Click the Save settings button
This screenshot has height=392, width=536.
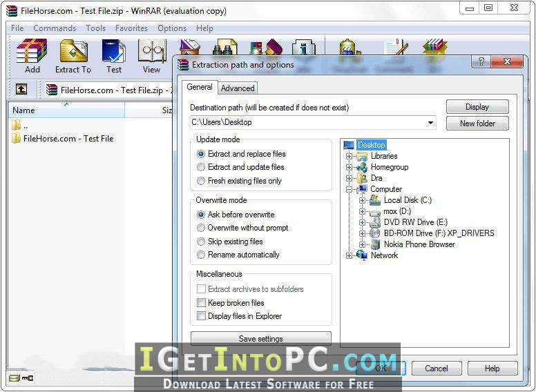coord(261,338)
